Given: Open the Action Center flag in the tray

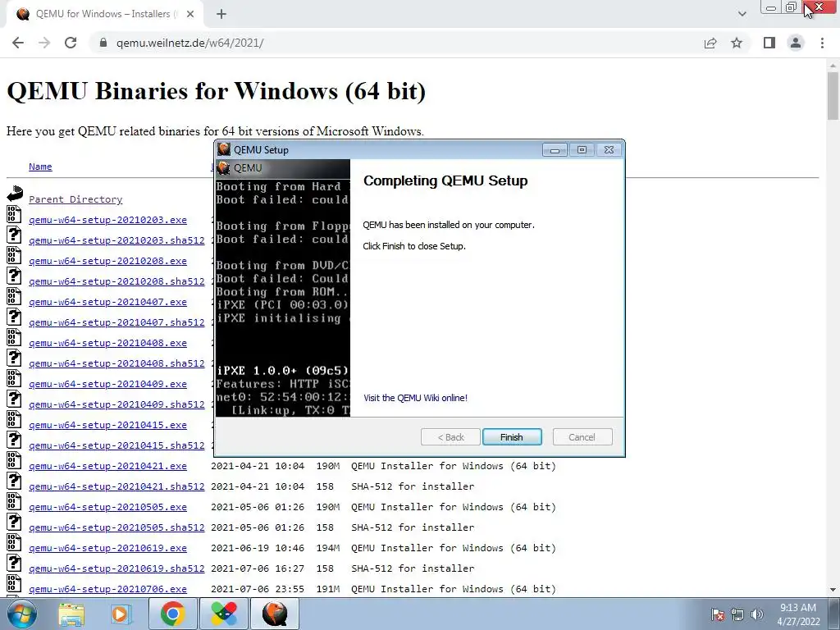Looking at the screenshot, I should (x=718, y=614).
